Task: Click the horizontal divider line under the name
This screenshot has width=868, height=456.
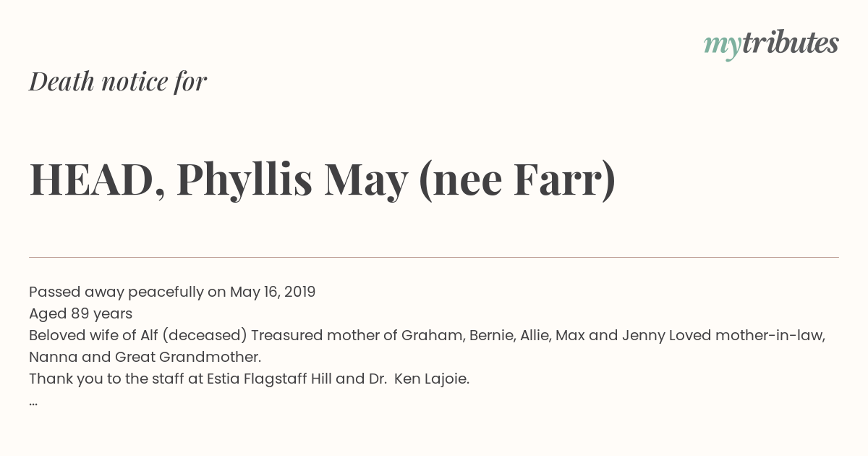Action: point(434,257)
